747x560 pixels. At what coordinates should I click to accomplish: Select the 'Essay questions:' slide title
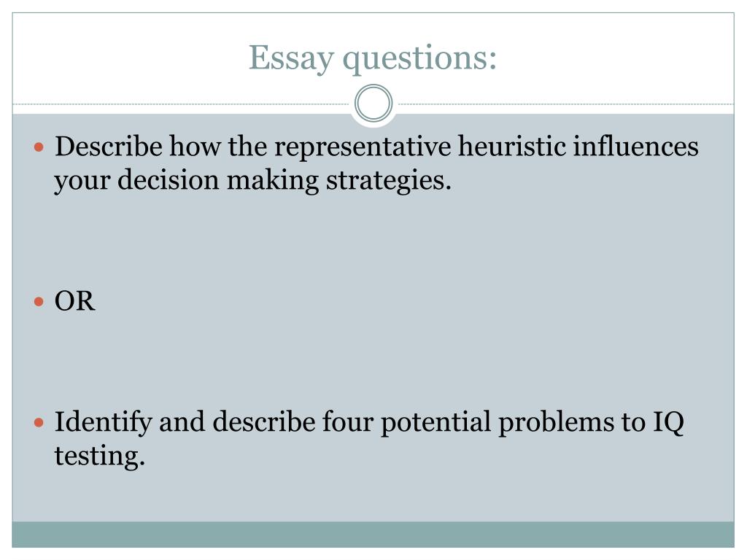tap(373, 58)
